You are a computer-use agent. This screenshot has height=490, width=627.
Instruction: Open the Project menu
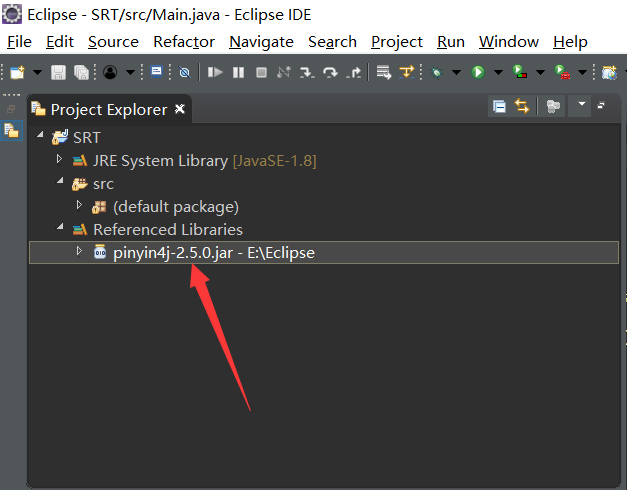(397, 42)
